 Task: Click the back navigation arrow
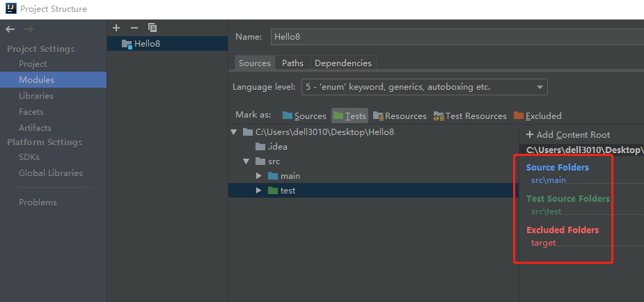click(10, 29)
